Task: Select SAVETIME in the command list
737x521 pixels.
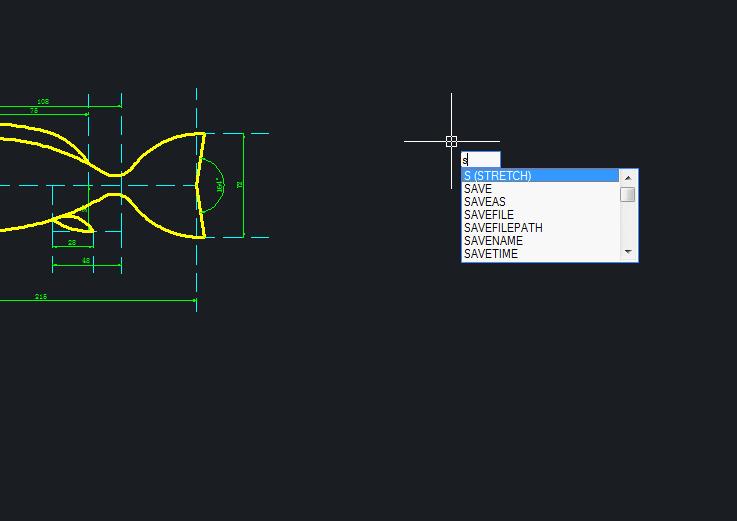Action: 491,254
